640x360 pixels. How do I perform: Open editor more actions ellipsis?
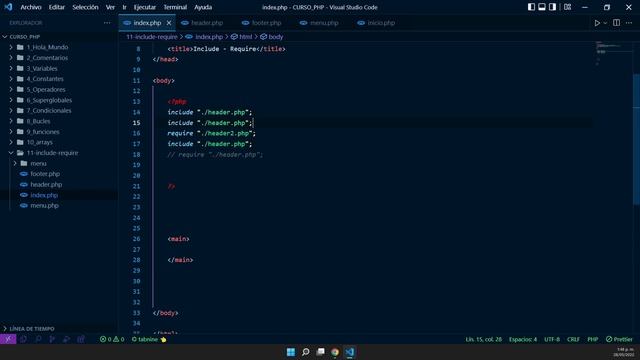(x=629, y=23)
